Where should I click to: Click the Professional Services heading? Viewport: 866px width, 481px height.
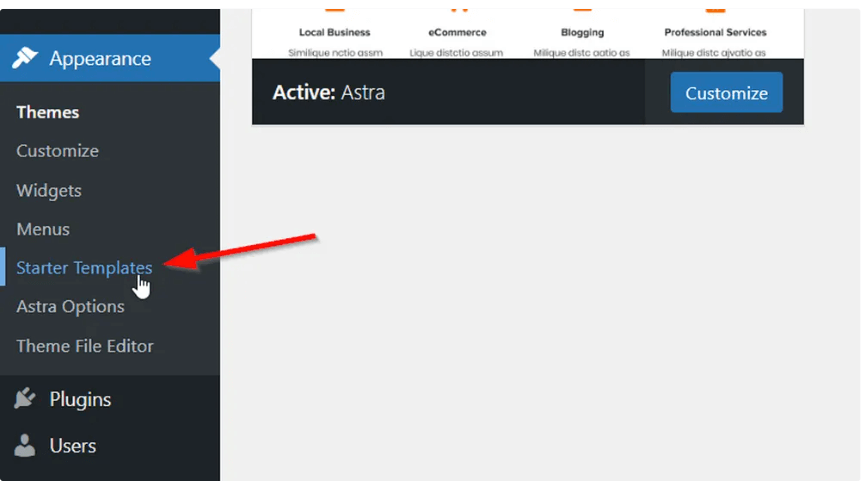click(715, 33)
